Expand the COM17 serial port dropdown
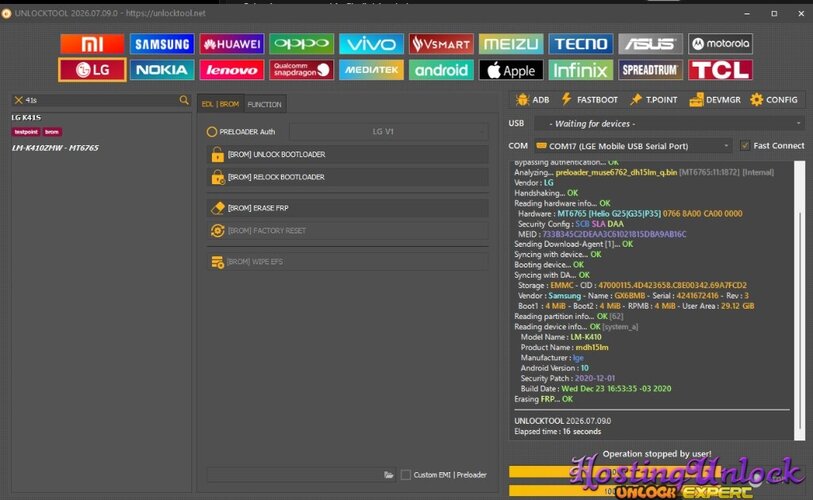This screenshot has height=500, width=813. [633, 146]
